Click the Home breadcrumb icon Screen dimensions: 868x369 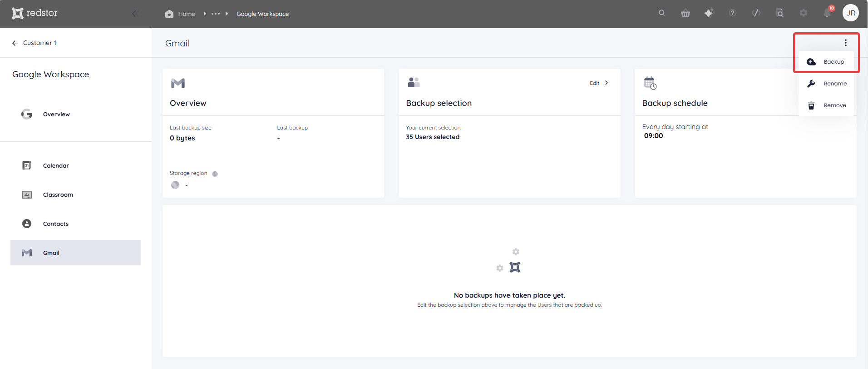(169, 14)
